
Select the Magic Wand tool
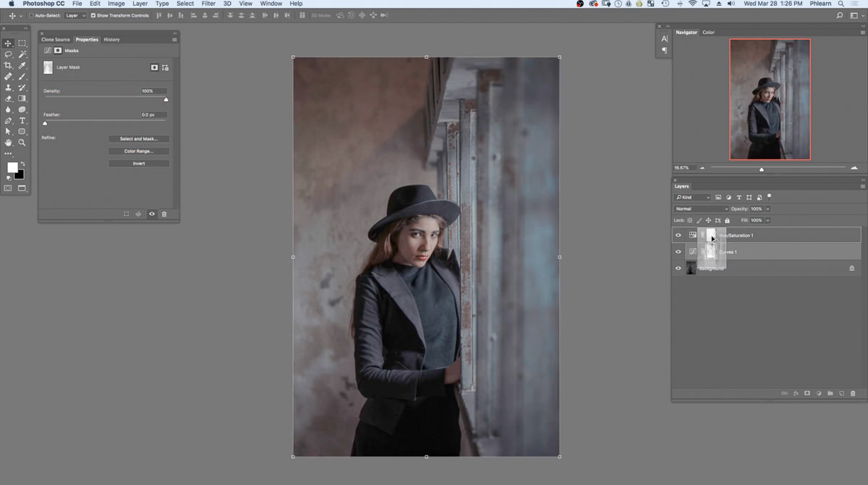(x=22, y=54)
